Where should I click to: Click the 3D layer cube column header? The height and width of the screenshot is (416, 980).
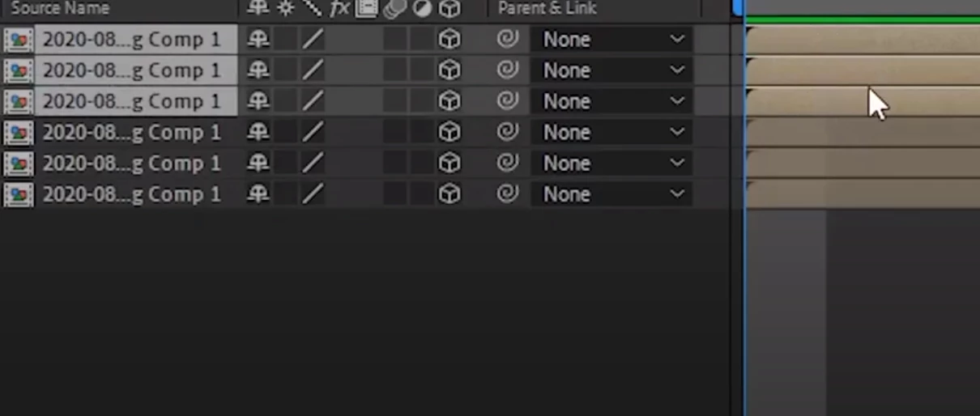[x=450, y=9]
